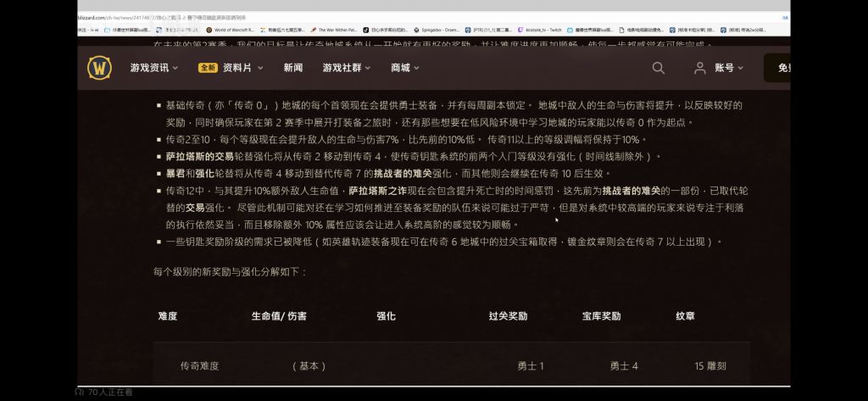868x401 pixels.
Task: Click the 难度 column header
Action: point(168,316)
